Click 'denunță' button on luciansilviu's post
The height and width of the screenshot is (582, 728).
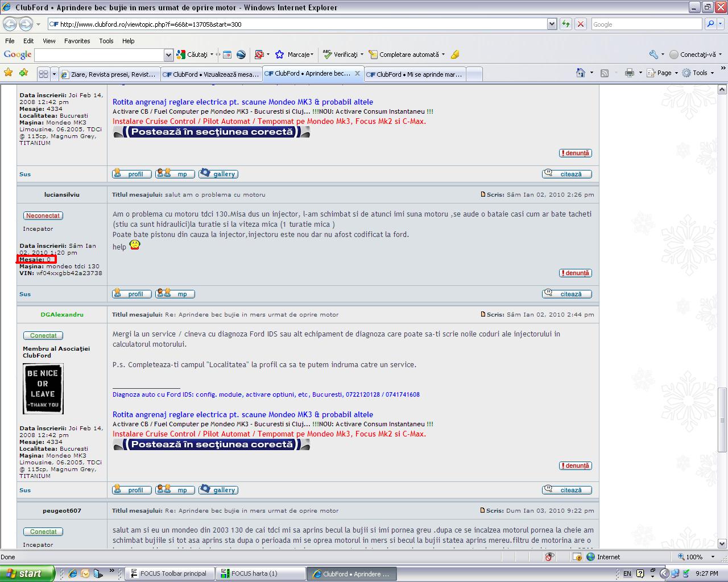click(576, 273)
